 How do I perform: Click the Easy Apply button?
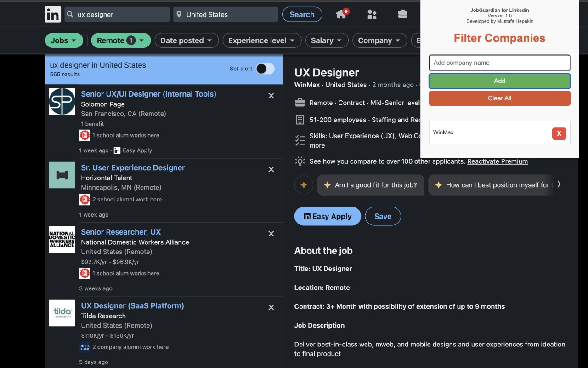tap(328, 216)
